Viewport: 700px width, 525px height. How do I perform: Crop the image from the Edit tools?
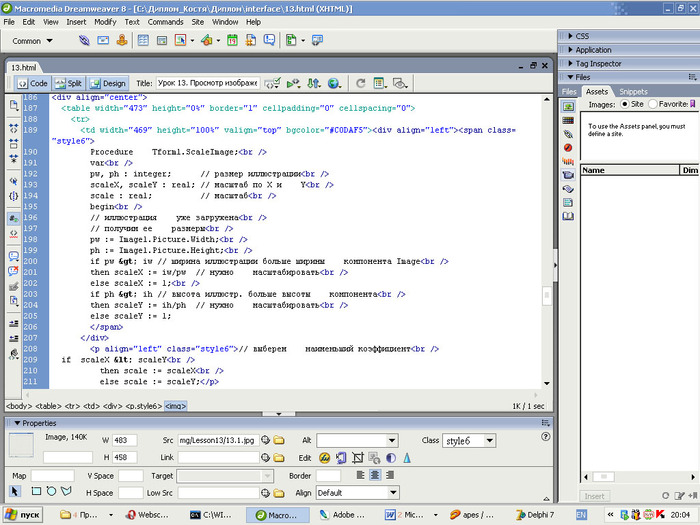click(358, 458)
